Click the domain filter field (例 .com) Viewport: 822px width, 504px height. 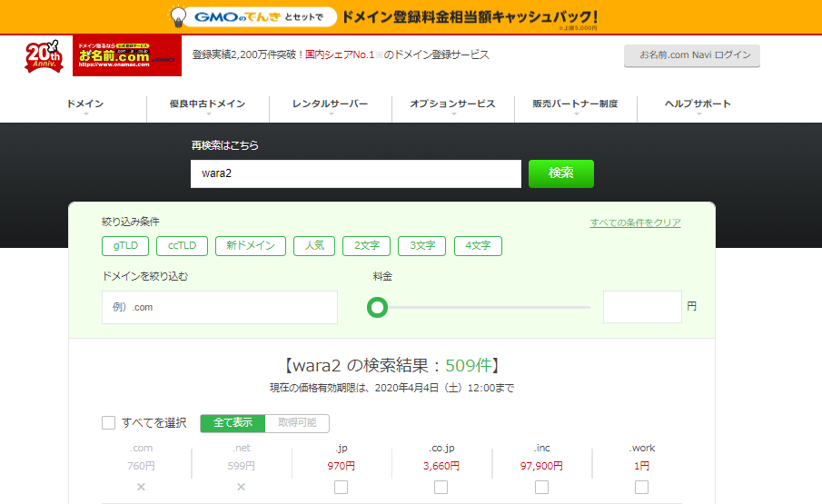pos(220,307)
